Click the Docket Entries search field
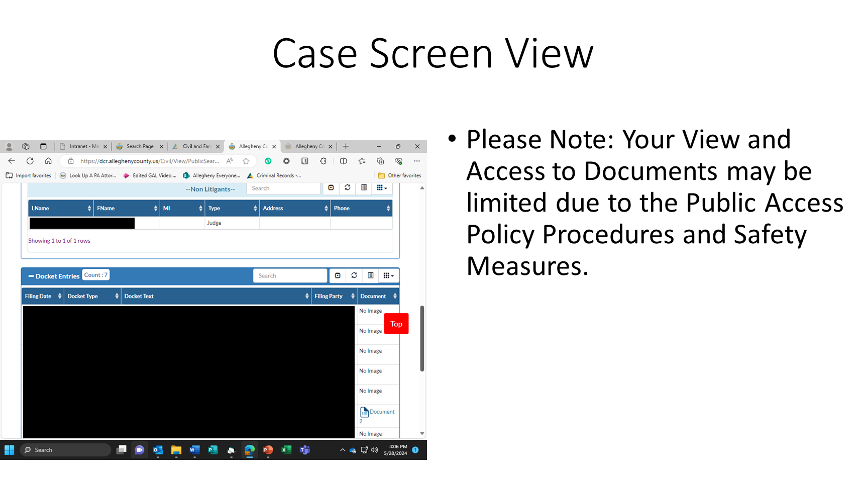868x479 pixels. (x=290, y=275)
